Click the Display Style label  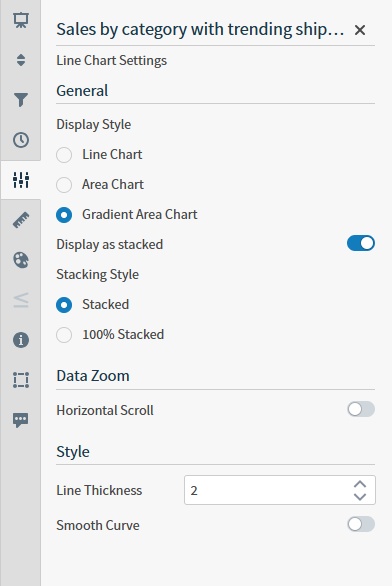tap(93, 124)
